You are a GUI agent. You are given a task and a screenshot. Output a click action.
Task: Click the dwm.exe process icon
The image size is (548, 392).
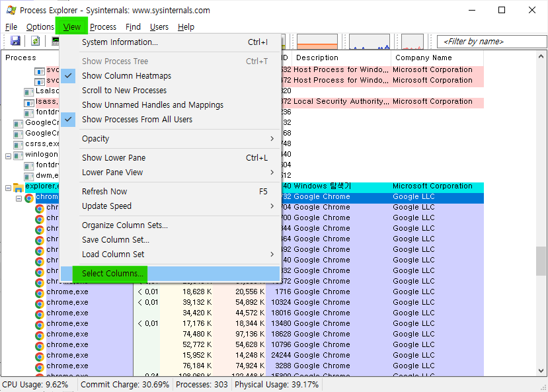pyautogui.click(x=28, y=176)
